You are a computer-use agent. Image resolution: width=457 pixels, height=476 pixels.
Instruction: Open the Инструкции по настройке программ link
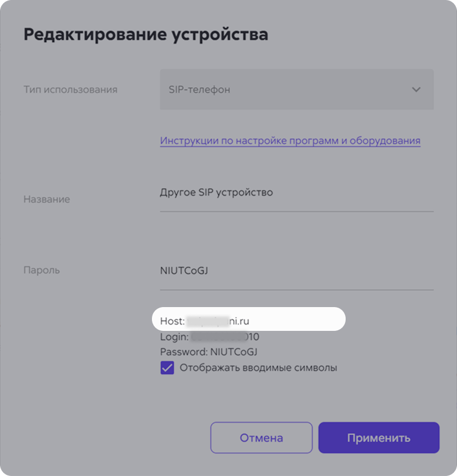pyautogui.click(x=290, y=140)
